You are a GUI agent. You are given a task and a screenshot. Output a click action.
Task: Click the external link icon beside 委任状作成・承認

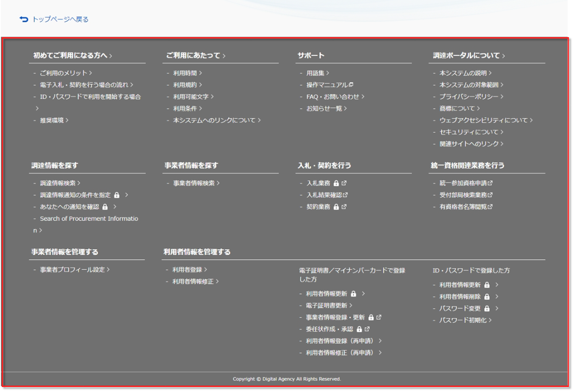coord(367,329)
